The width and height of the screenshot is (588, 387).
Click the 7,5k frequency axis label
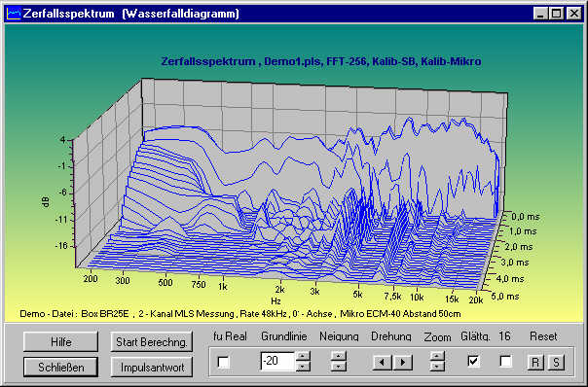coord(392,296)
